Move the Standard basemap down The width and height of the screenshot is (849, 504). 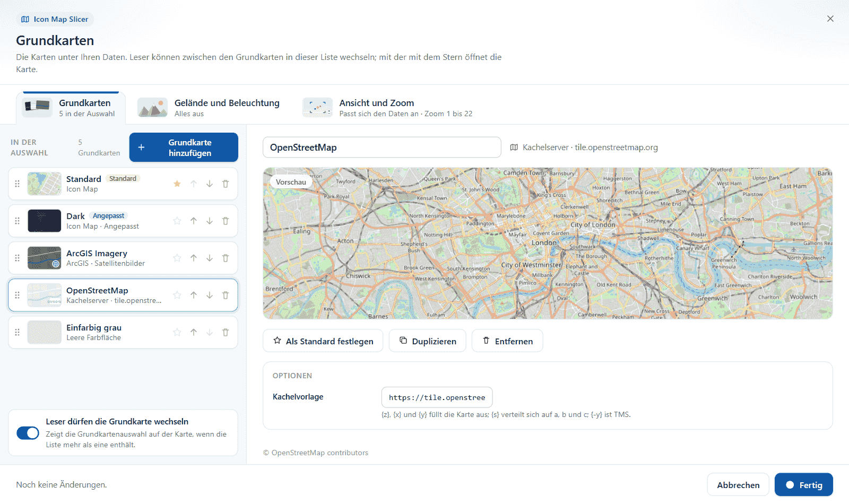[210, 184]
